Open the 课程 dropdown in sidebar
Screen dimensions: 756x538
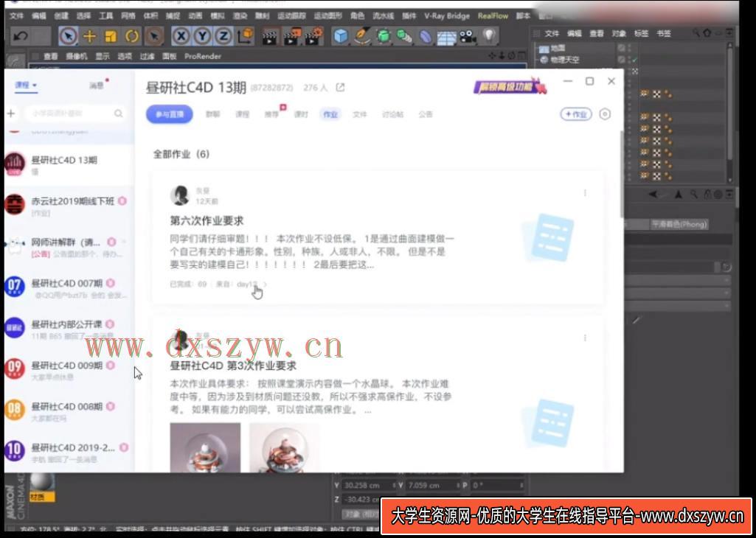tap(26, 85)
